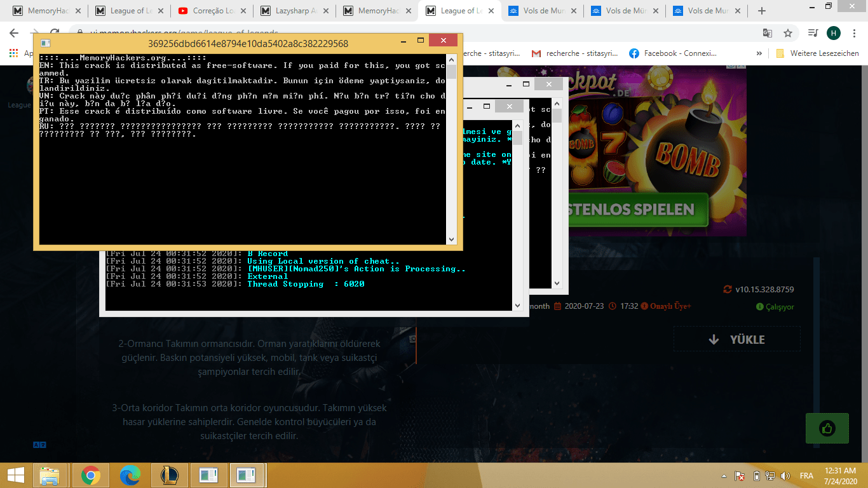Viewport: 868px width, 488px height.
Task: Click the Windows Start button
Action: [x=15, y=475]
